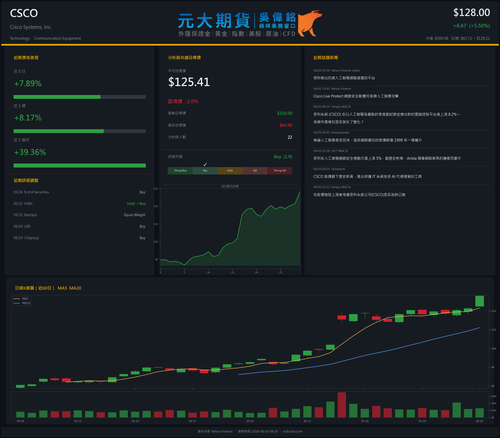
Task: Click the CSCO ticker symbol
Action: (x=24, y=13)
